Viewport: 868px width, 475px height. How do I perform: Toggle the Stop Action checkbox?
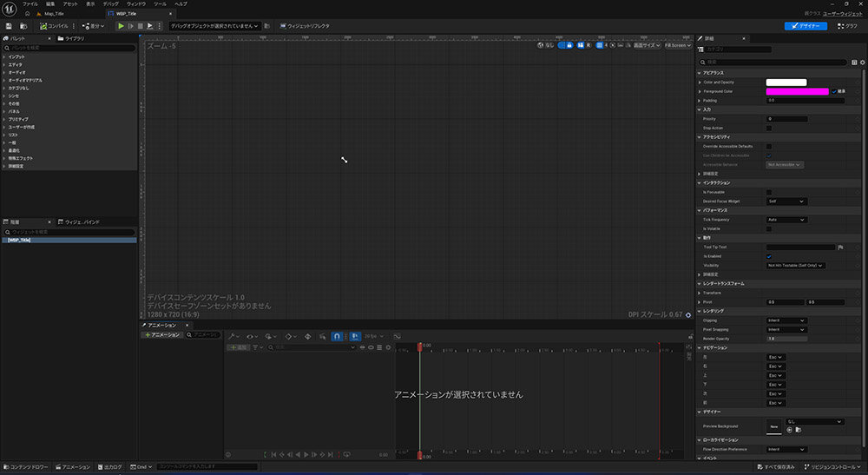769,128
